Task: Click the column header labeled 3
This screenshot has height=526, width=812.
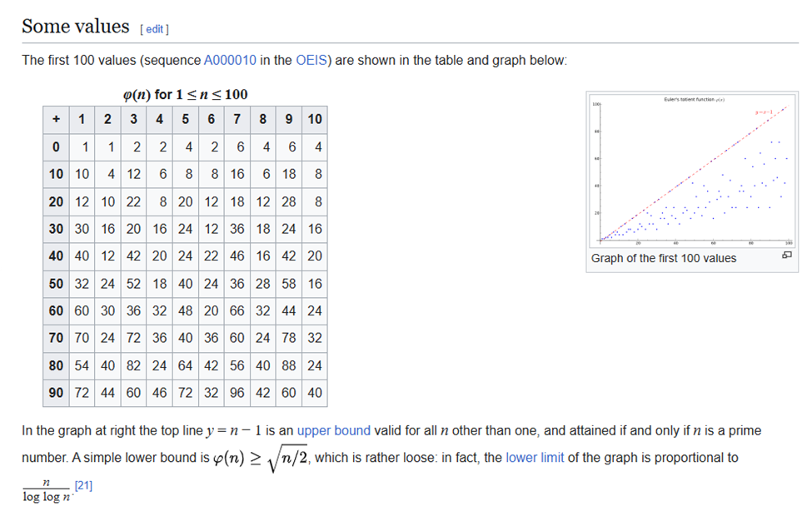Action: coord(134,120)
